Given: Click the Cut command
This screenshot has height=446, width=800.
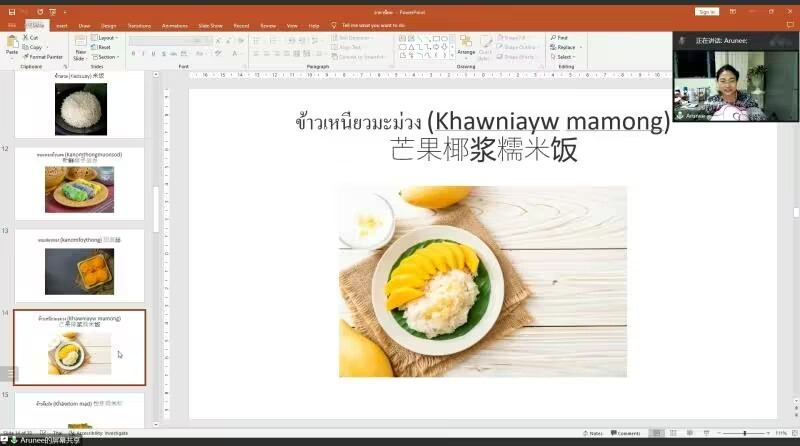Looking at the screenshot, I should 33,37.
